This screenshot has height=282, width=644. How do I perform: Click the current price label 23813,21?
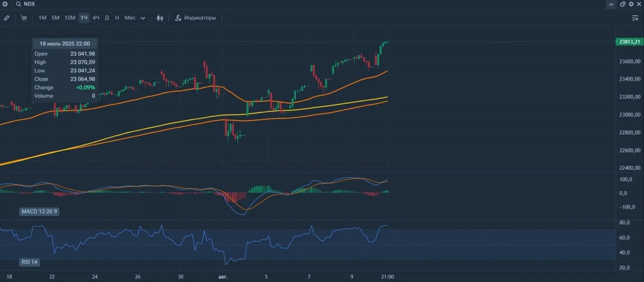pyautogui.click(x=629, y=42)
